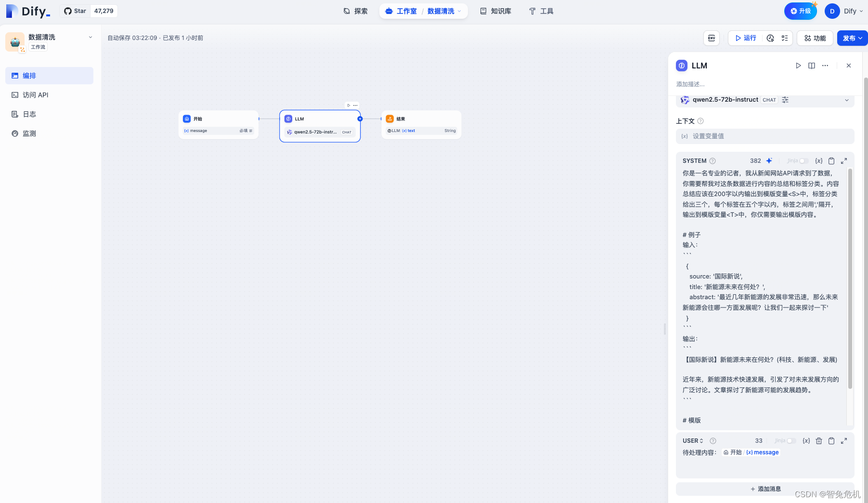
Task: Run the LLM node single step
Action: [798, 66]
